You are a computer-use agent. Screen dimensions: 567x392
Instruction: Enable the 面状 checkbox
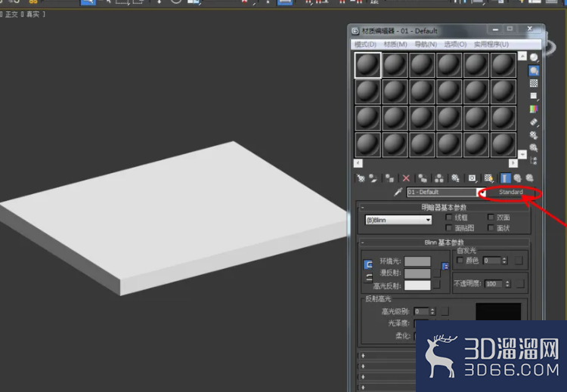(x=491, y=227)
